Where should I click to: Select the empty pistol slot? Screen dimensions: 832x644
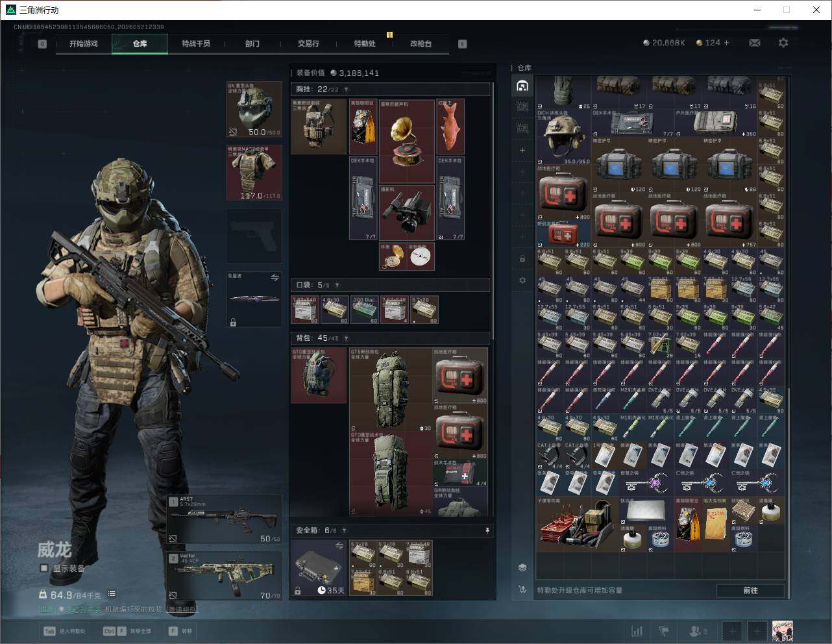click(x=254, y=236)
